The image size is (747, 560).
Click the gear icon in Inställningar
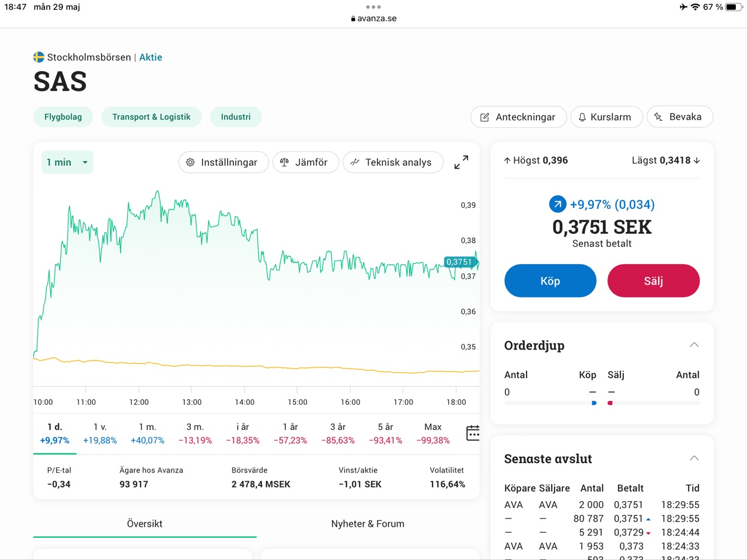pos(190,162)
